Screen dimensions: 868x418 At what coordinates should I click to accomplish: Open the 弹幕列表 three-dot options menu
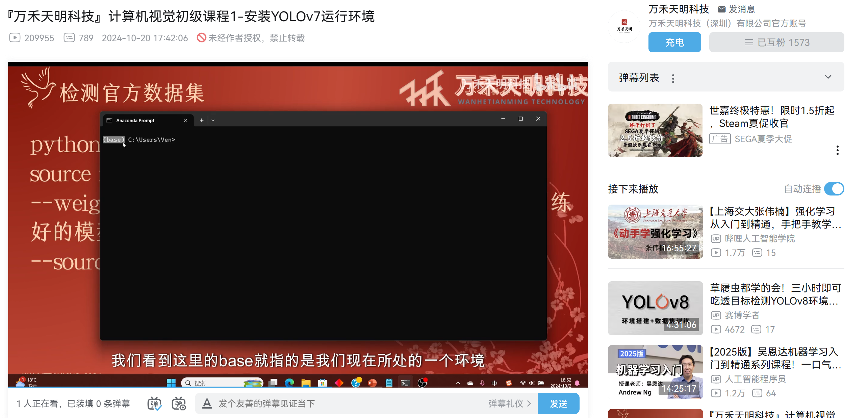click(x=673, y=78)
